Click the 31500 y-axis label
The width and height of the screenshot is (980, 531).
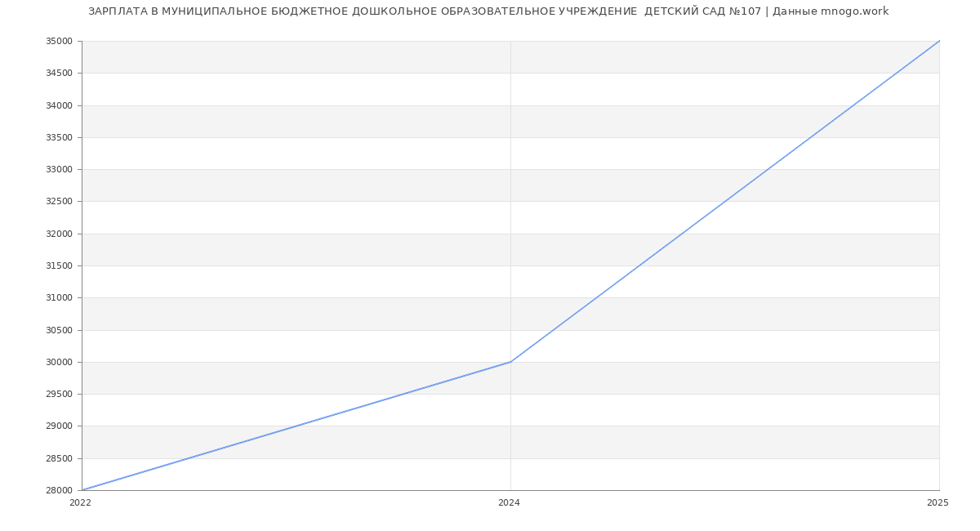[x=59, y=265]
